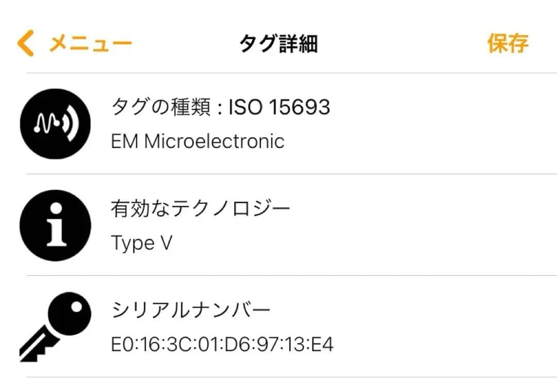Viewport: 557px width, 392px height.
Task: Click the EM abbreviation before Microelectronic
Action: (x=124, y=141)
